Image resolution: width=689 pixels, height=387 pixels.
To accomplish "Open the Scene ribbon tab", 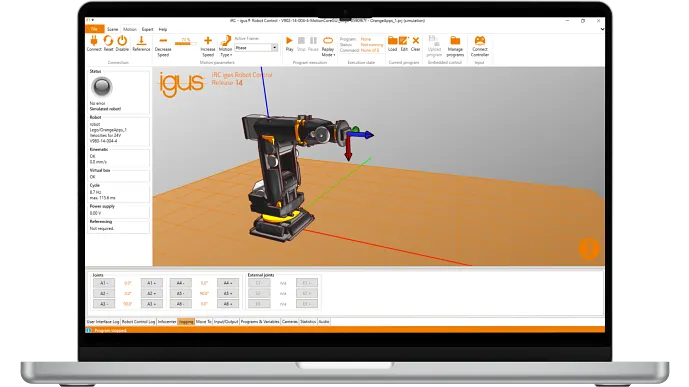I will (112, 29).
